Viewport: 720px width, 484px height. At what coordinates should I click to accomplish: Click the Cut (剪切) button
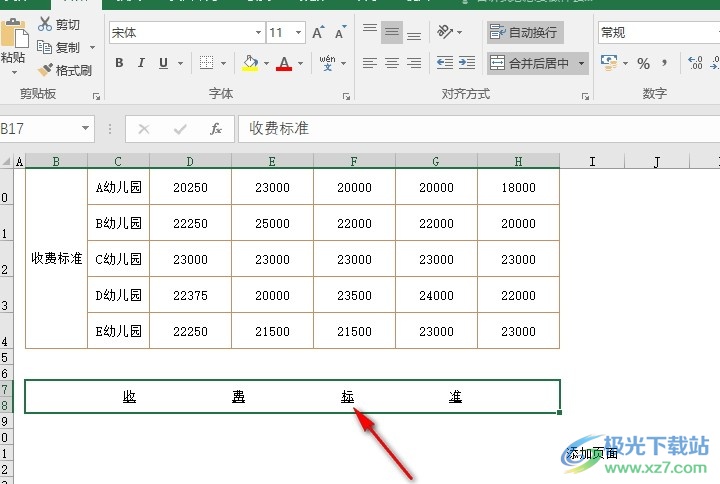tap(59, 24)
